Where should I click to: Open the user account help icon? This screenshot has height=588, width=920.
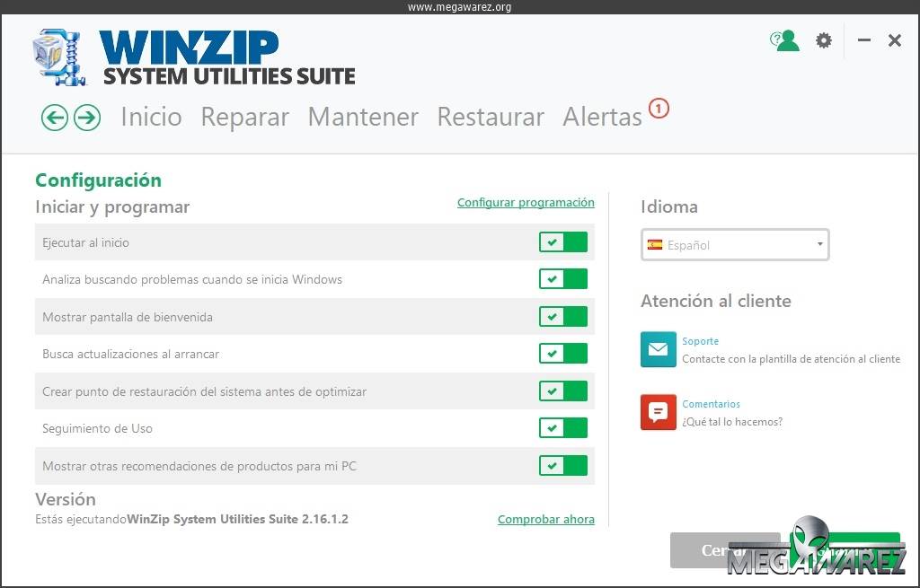click(x=785, y=40)
